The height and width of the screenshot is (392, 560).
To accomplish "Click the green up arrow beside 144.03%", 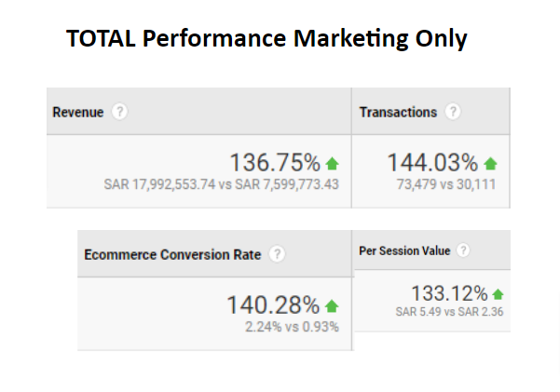I will click(x=491, y=164).
